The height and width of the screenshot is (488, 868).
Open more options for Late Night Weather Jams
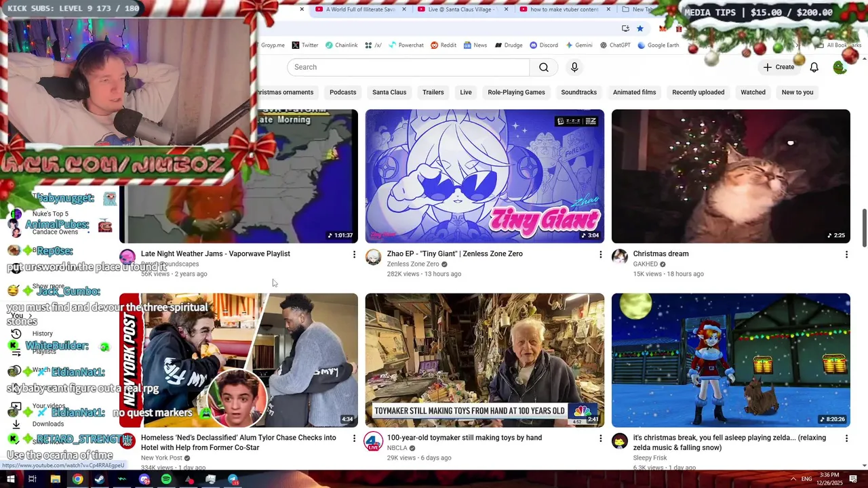(x=354, y=254)
